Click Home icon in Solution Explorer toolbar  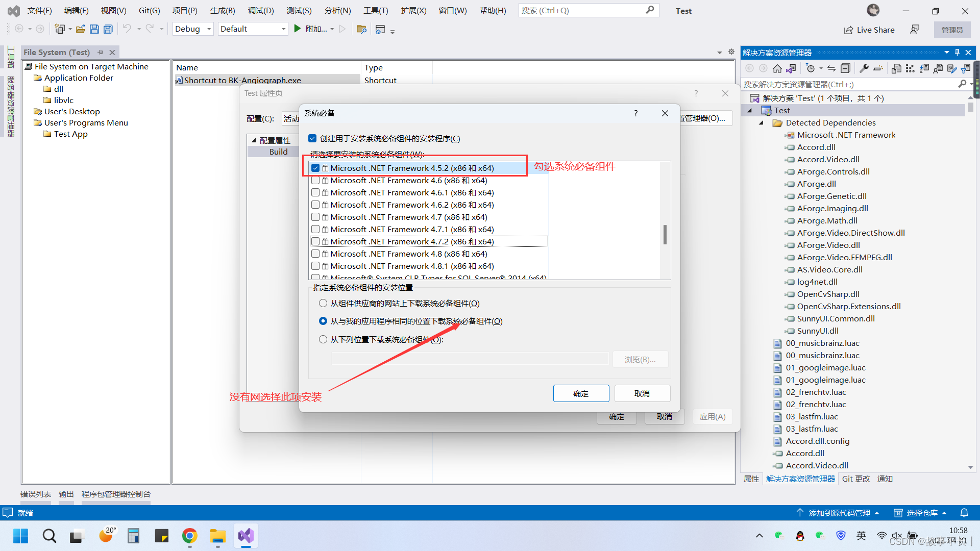point(777,68)
